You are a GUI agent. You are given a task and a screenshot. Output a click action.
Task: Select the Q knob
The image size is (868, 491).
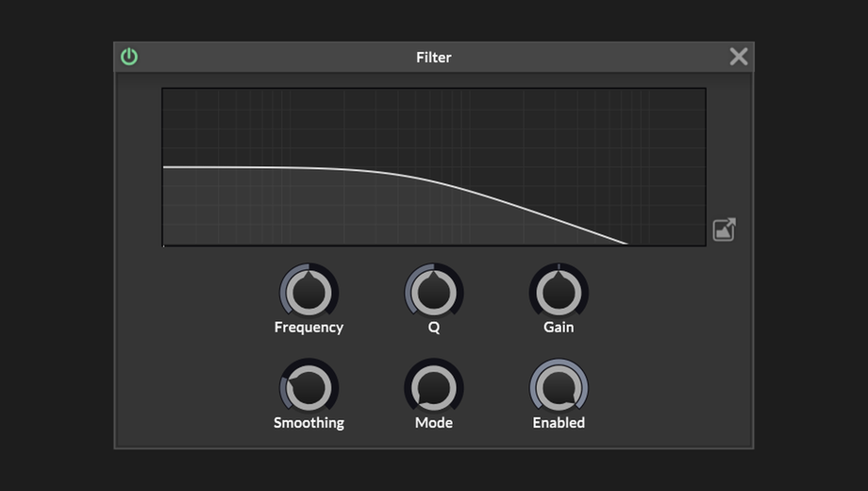click(434, 292)
